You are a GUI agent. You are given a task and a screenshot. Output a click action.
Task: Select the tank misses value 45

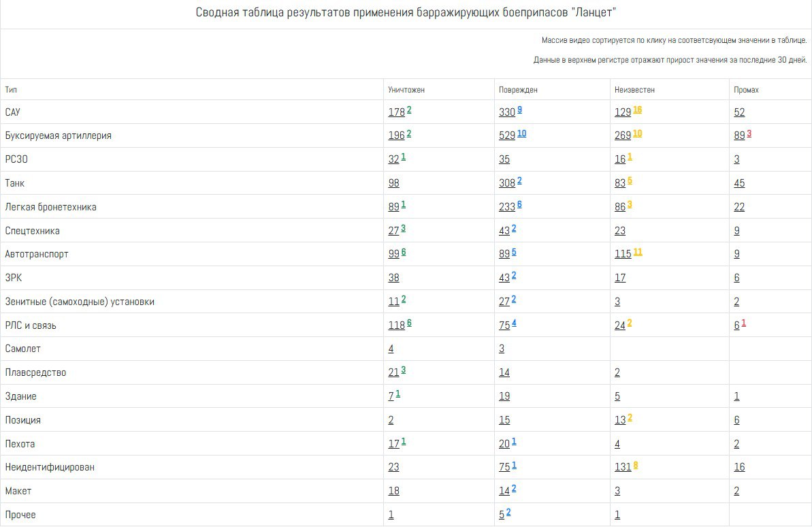[739, 183]
